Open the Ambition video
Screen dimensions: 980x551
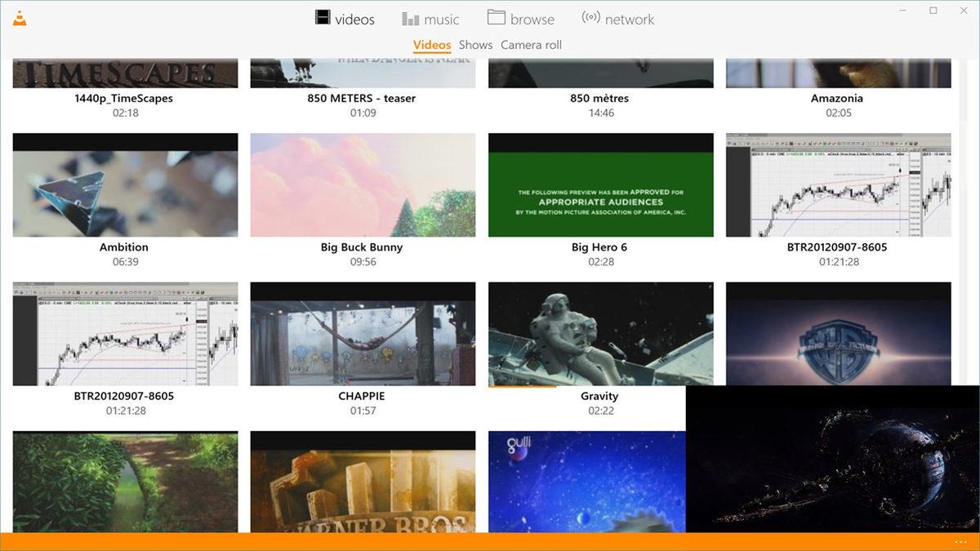coord(124,184)
